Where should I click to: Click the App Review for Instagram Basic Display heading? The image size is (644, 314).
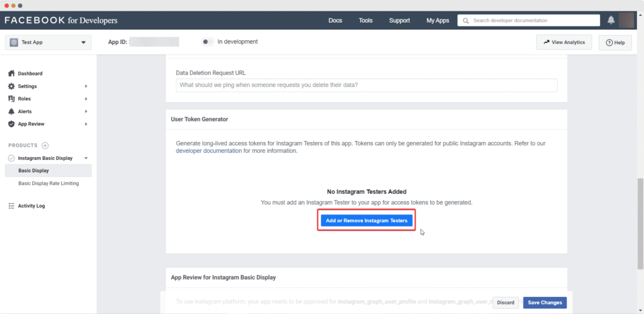(x=223, y=278)
